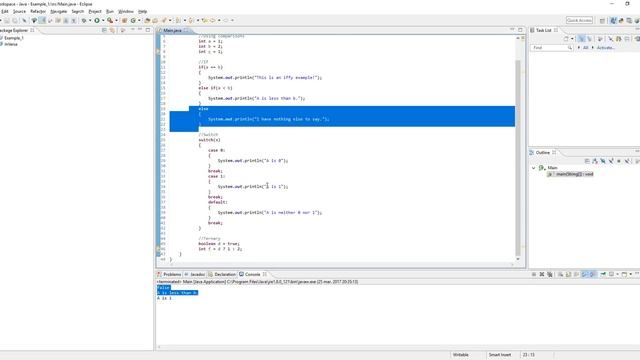640x360 pixels.
Task: Open the Debug launch history dropdown arrow
Action: click(x=90, y=20)
